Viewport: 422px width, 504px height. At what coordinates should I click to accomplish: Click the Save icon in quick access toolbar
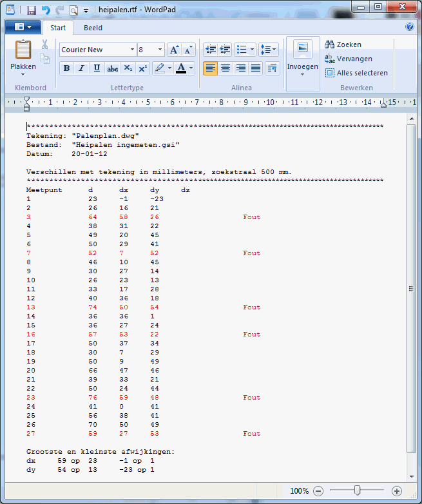(x=31, y=10)
